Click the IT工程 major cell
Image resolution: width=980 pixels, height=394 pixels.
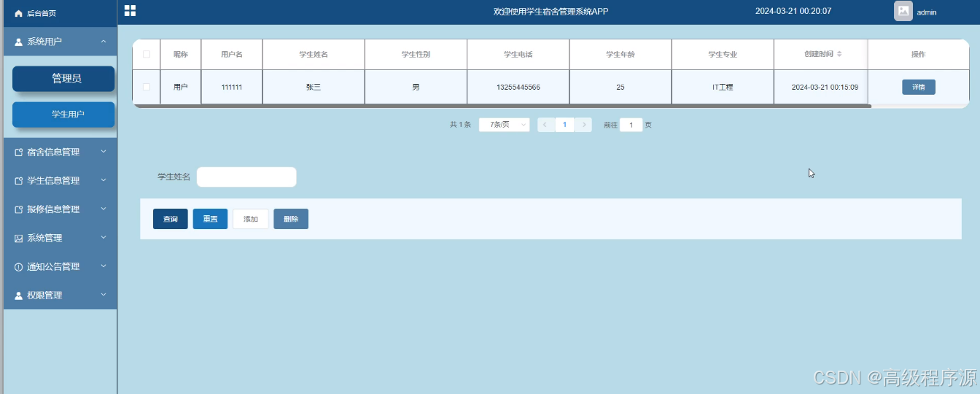point(723,87)
